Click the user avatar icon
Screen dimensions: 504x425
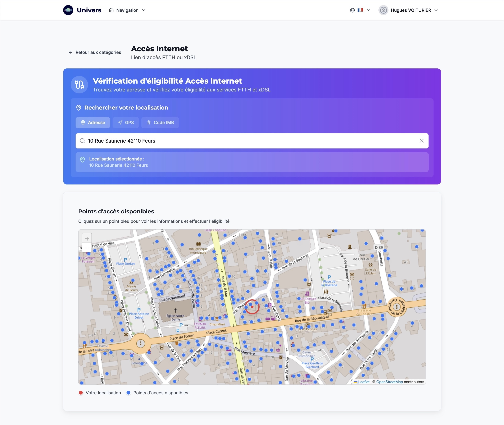point(383,10)
